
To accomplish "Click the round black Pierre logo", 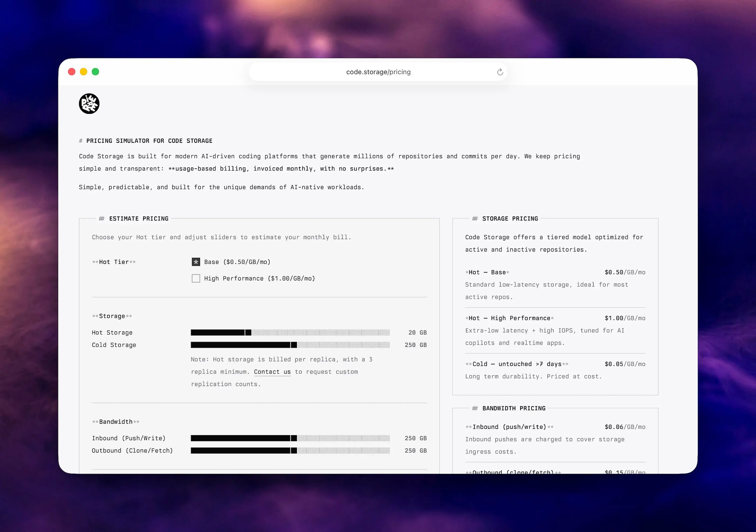I will pos(89,104).
